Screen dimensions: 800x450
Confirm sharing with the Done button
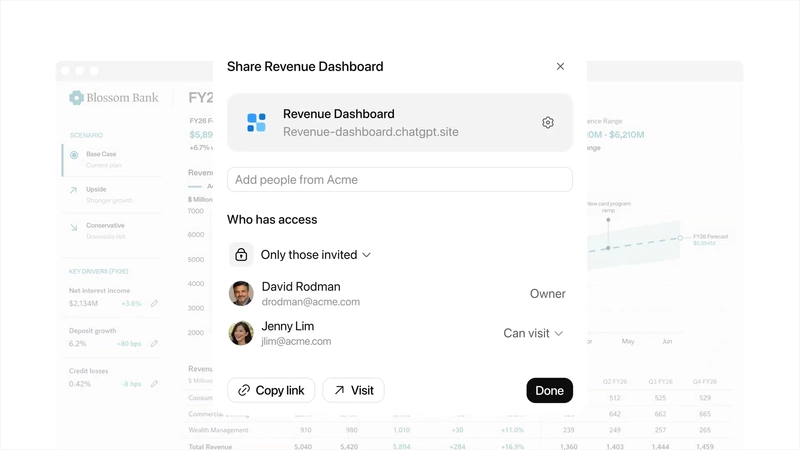click(549, 390)
